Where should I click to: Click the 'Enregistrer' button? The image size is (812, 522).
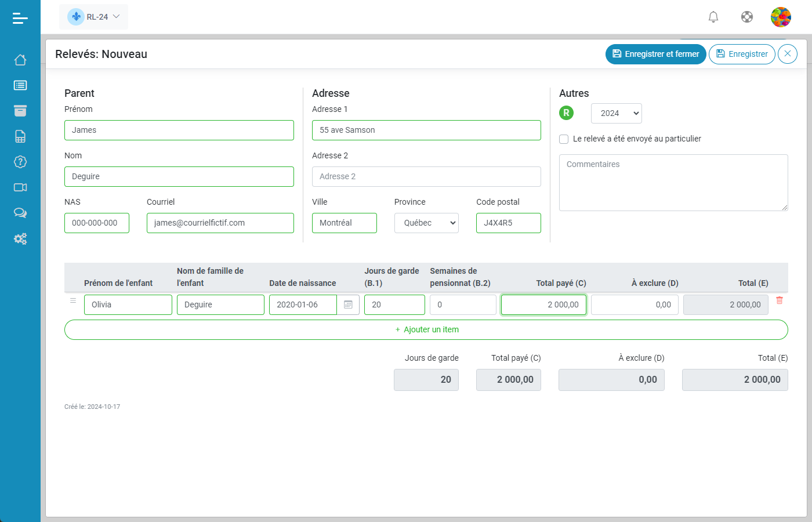pyautogui.click(x=742, y=54)
